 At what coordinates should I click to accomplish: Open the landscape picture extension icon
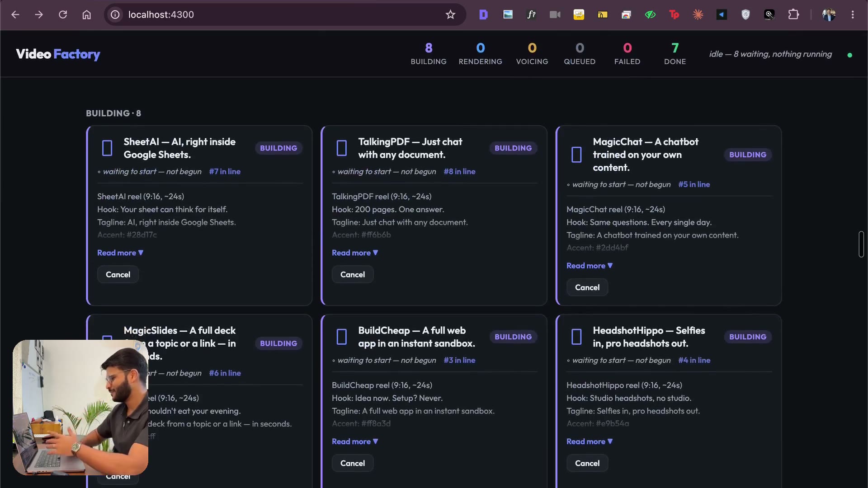point(508,14)
